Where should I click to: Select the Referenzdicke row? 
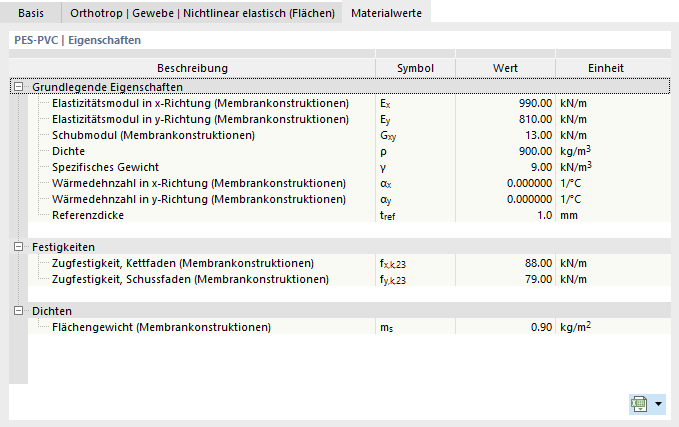tap(349, 216)
